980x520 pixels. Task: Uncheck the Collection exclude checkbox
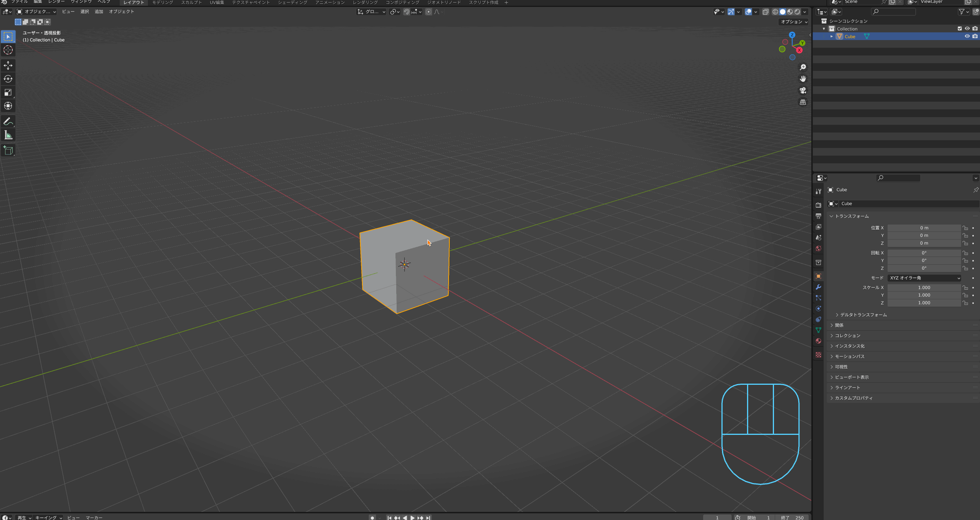[x=960, y=29]
